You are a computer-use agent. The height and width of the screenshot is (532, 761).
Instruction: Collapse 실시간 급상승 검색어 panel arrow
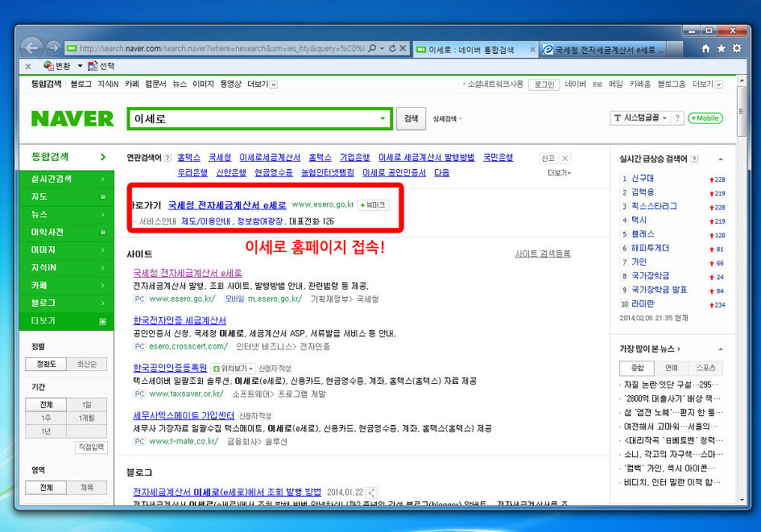point(721,159)
